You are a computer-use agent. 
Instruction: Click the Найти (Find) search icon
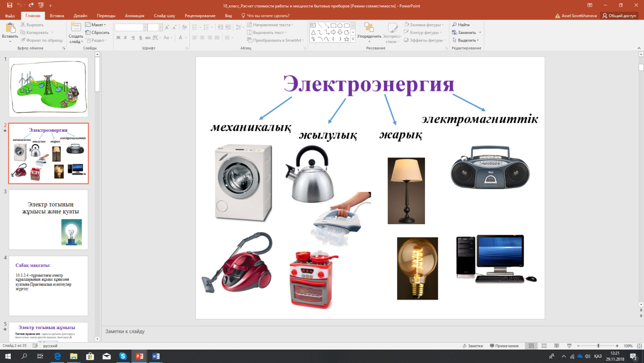pyautogui.click(x=455, y=25)
